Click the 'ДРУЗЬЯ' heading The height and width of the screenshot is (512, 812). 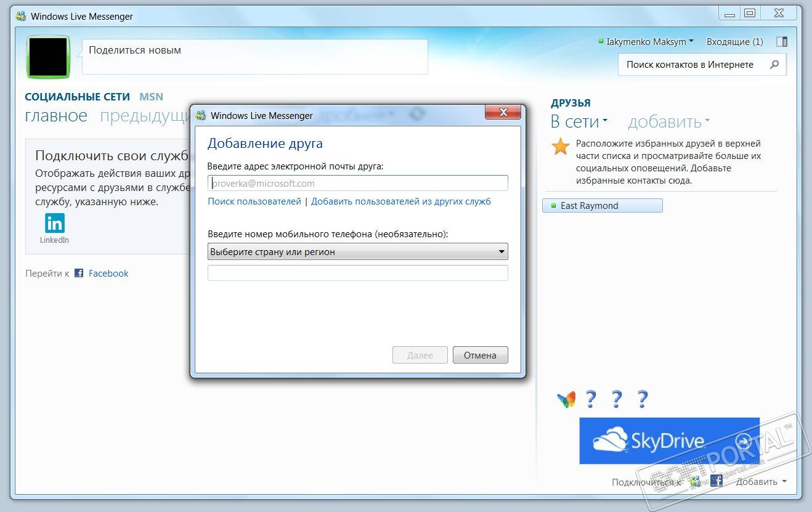570,103
